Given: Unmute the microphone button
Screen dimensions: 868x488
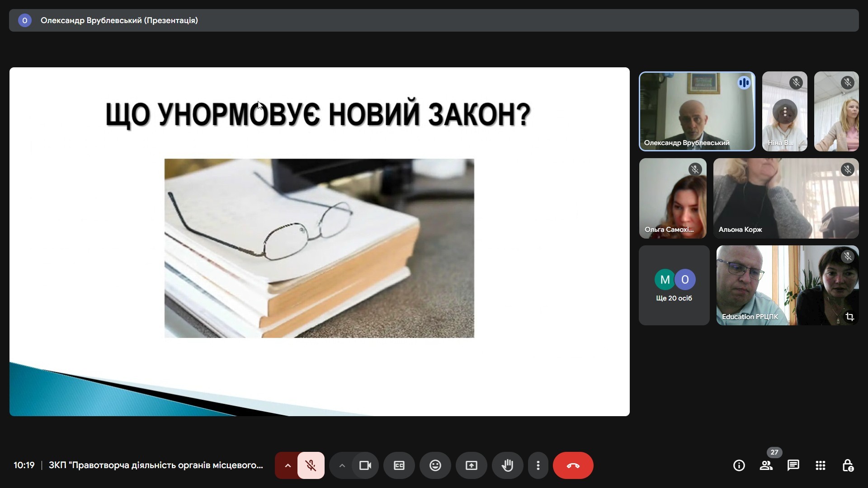Looking at the screenshot, I should 311,465.
